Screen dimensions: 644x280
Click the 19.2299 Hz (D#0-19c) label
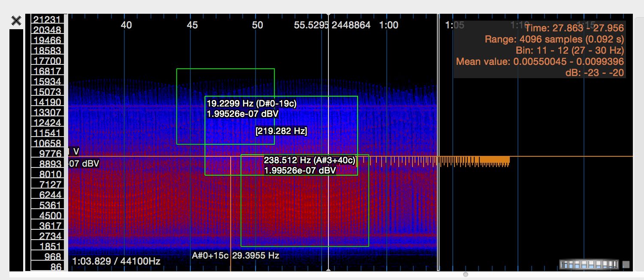pyautogui.click(x=252, y=103)
